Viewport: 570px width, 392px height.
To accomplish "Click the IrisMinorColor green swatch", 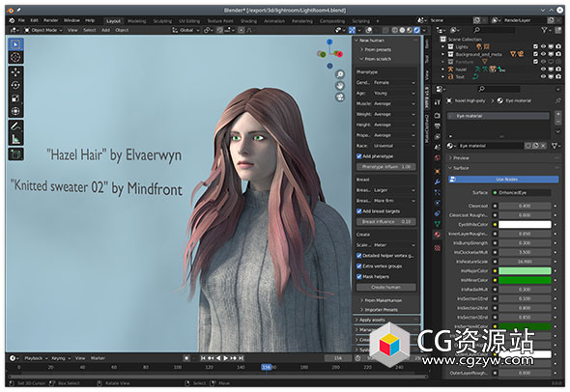I will (525, 280).
